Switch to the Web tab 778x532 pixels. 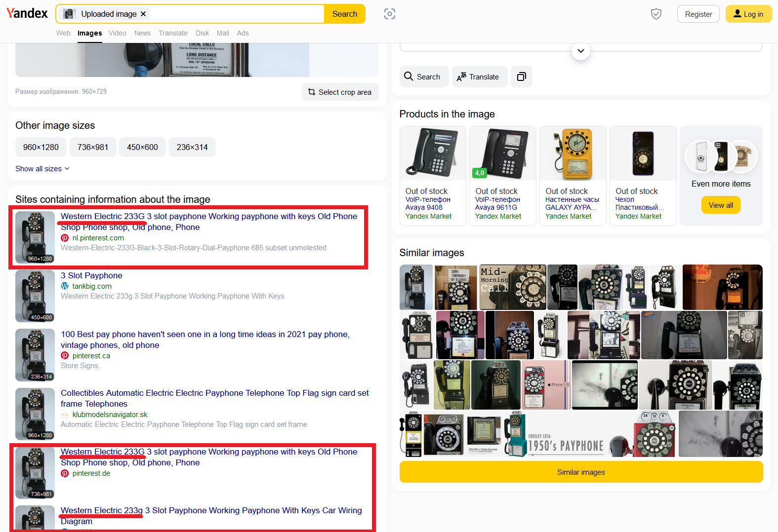[x=63, y=33]
